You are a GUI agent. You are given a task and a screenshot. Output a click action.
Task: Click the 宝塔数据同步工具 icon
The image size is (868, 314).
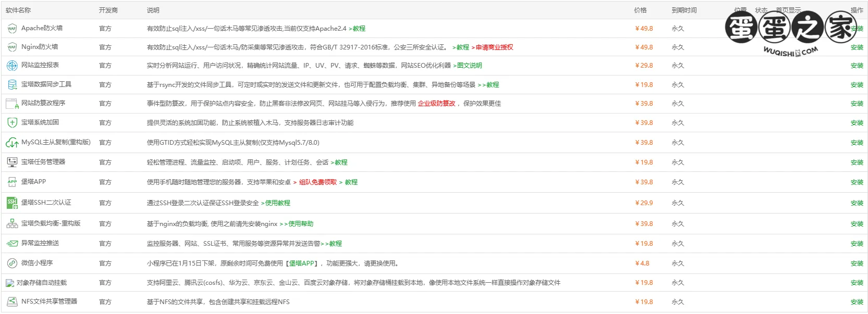tap(12, 84)
